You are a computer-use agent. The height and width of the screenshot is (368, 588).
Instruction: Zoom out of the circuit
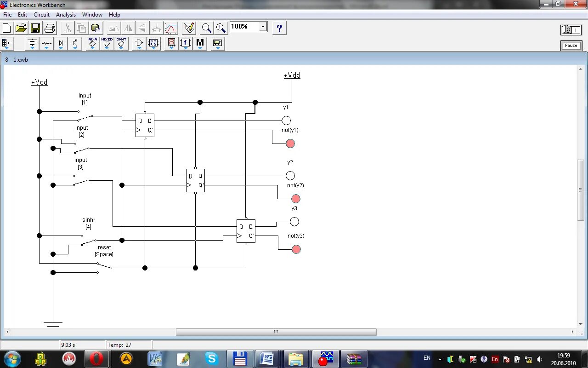pyautogui.click(x=207, y=28)
